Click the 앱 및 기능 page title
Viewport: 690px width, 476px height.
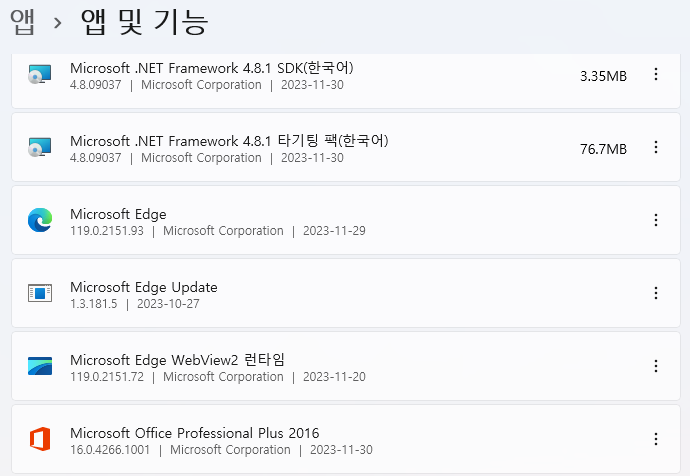pyautogui.click(x=144, y=22)
